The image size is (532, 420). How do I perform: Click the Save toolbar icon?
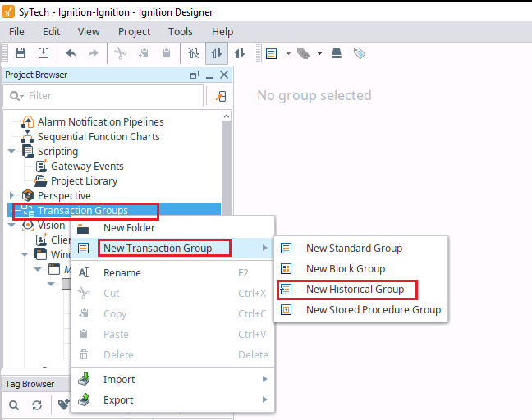pos(21,53)
